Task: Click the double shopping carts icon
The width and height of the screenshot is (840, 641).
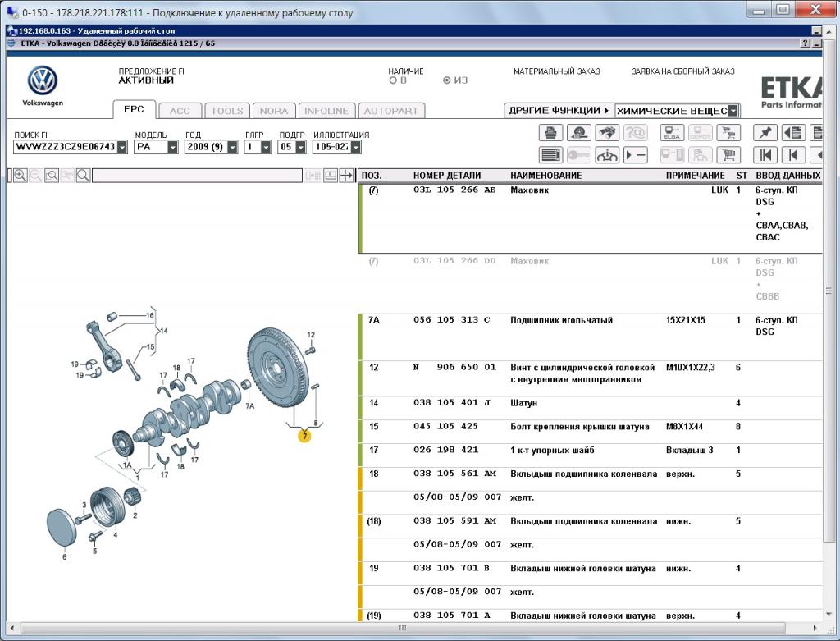Action: 728,132
